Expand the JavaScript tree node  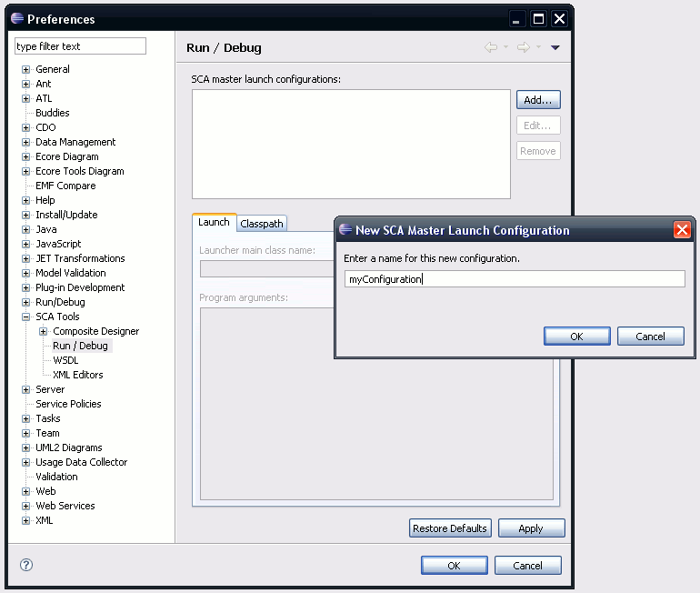pos(25,245)
